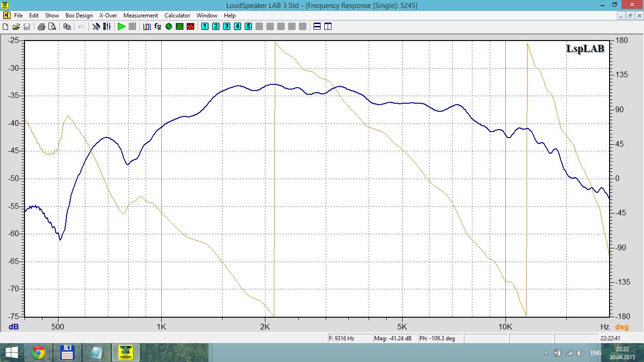Tile windows horizontally using toolbar icon
Image resolution: width=644 pixels, height=362 pixels.
click(317, 26)
